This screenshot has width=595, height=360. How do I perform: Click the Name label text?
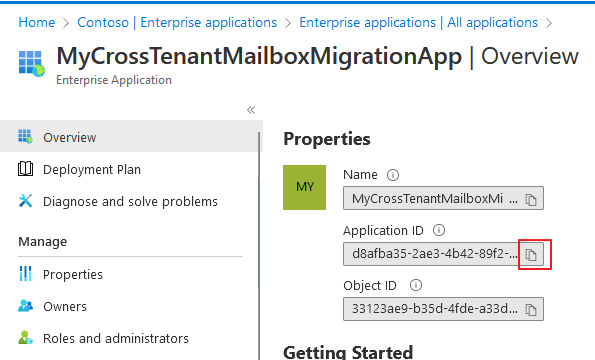[x=360, y=175]
